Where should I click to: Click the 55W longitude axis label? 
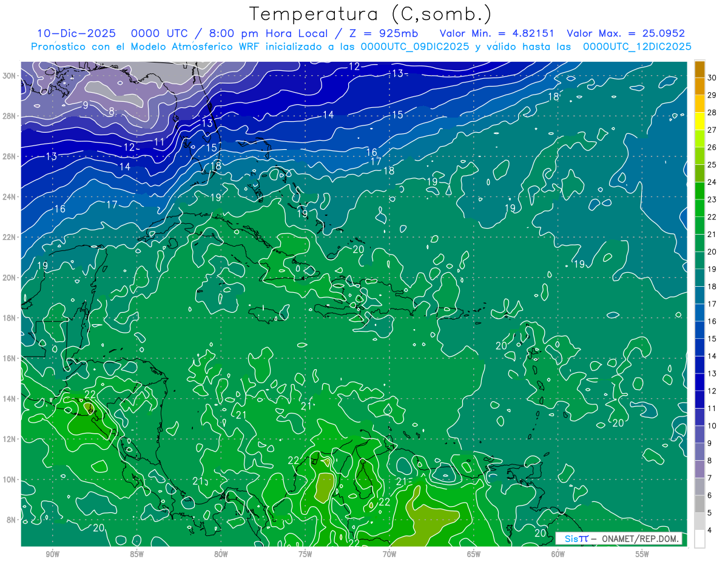pyautogui.click(x=642, y=554)
